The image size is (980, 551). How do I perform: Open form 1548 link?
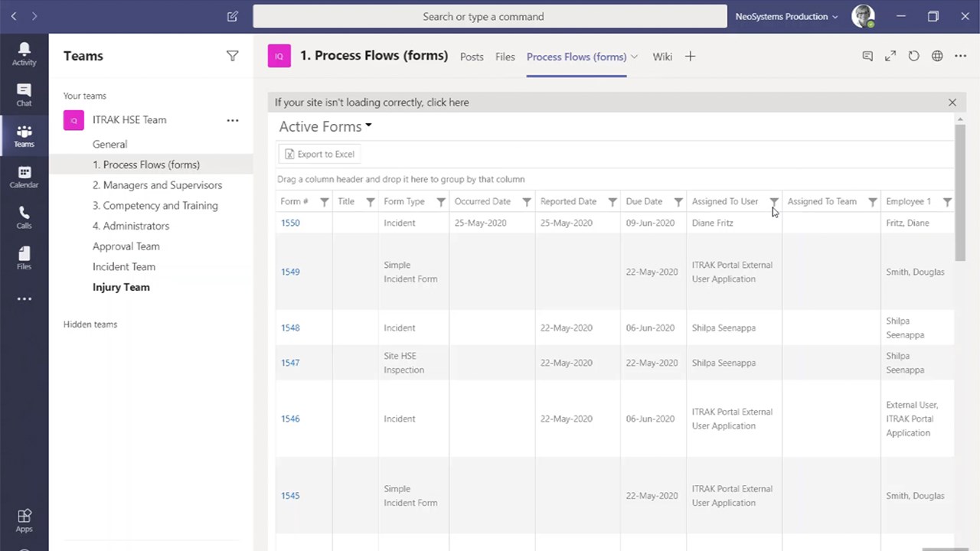[x=290, y=328]
